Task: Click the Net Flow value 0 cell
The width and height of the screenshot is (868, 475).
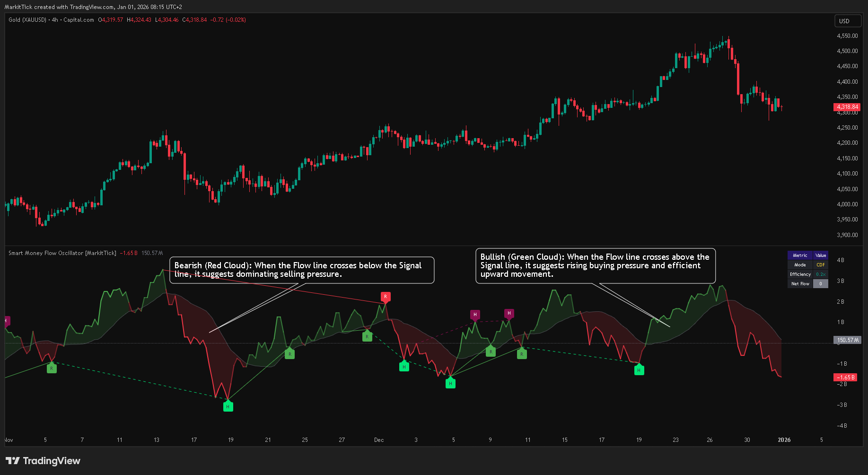Action: (x=821, y=284)
